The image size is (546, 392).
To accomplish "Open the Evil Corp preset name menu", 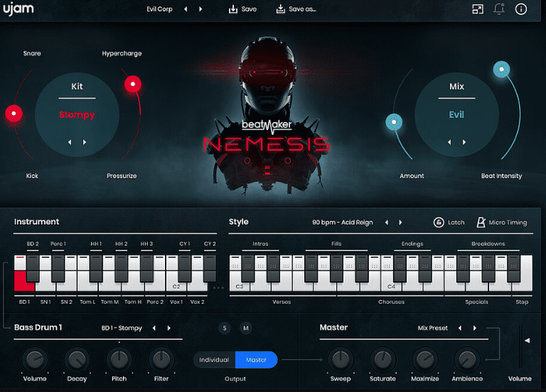I will [159, 9].
